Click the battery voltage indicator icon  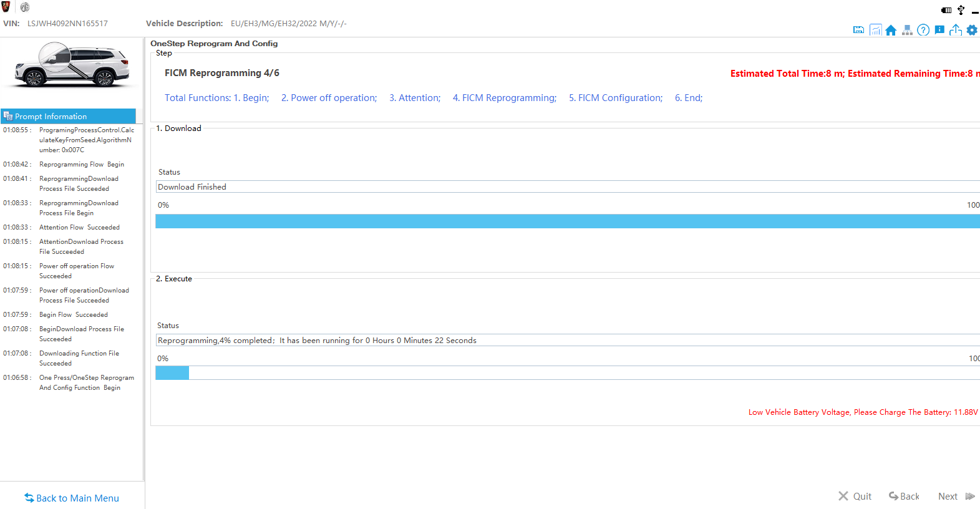pyautogui.click(x=946, y=10)
